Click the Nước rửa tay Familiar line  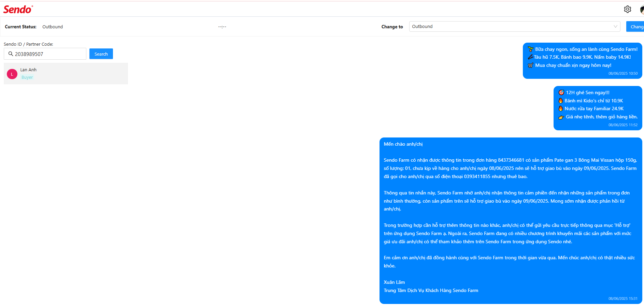(591, 108)
